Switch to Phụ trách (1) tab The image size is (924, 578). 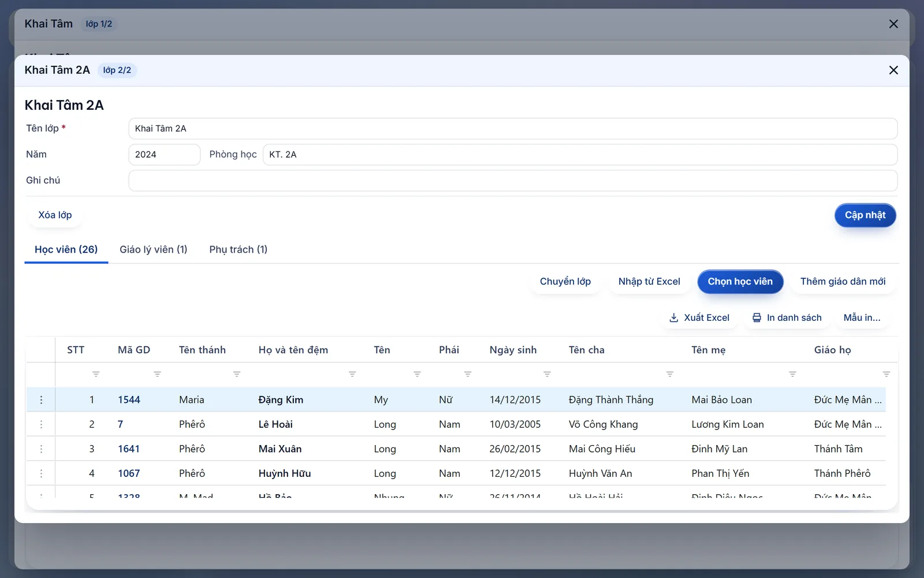[x=239, y=250]
